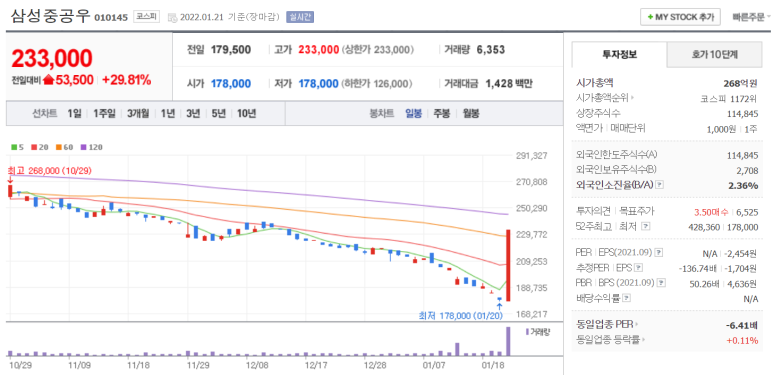This screenshot has width=773, height=375.
Task: Switch to the 호가10단계 tab
Action: [714, 55]
